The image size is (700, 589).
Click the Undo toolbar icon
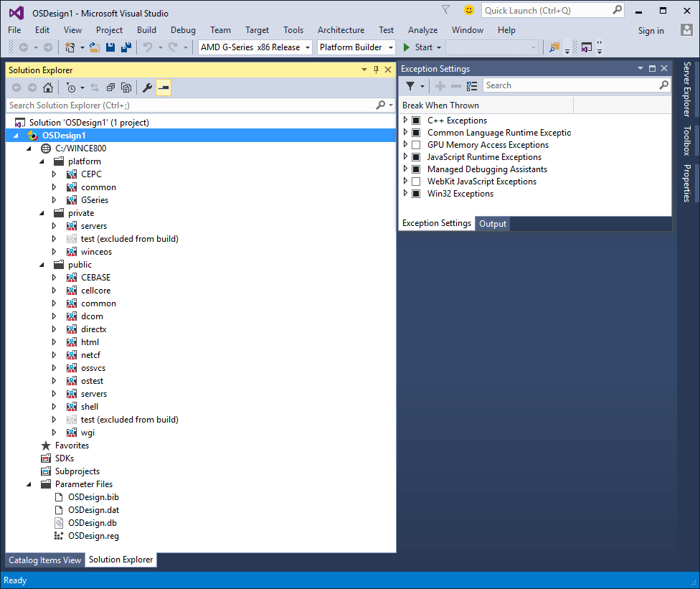pos(148,47)
